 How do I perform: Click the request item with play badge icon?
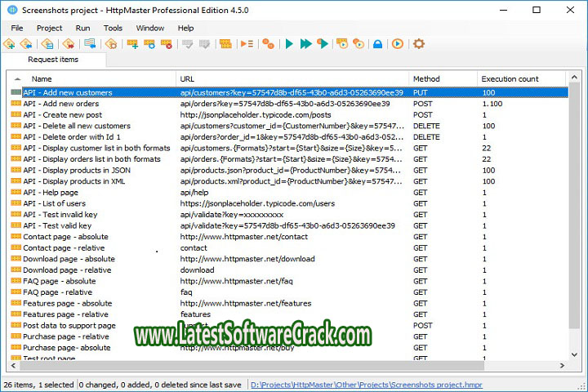tap(342, 44)
